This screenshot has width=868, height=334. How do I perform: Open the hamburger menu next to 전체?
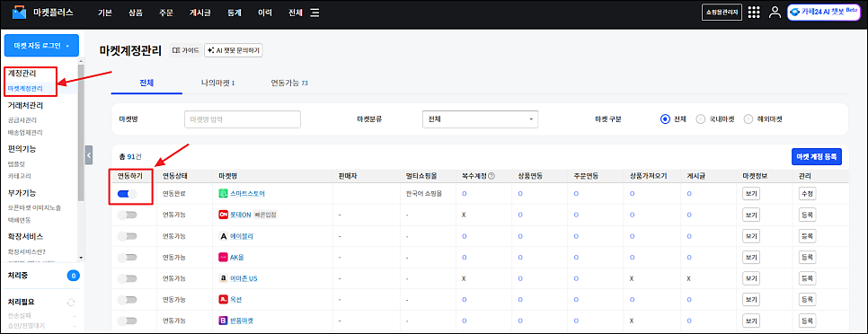[315, 13]
